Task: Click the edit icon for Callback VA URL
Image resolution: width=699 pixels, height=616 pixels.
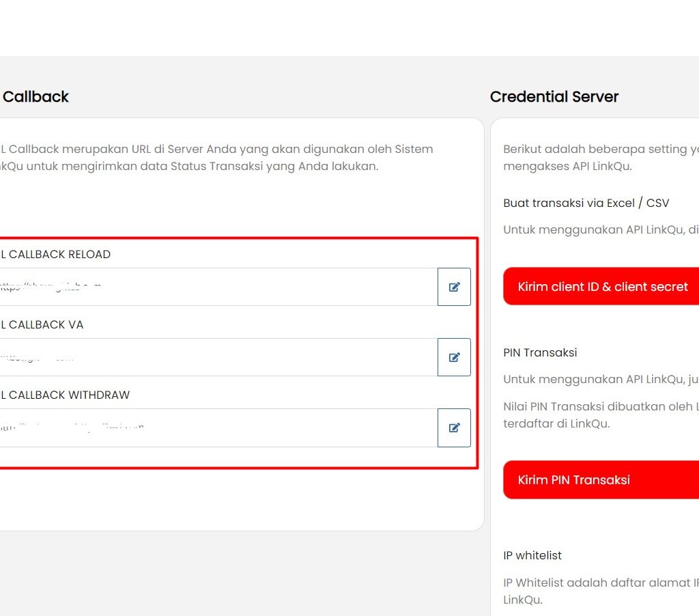Action: click(x=454, y=357)
